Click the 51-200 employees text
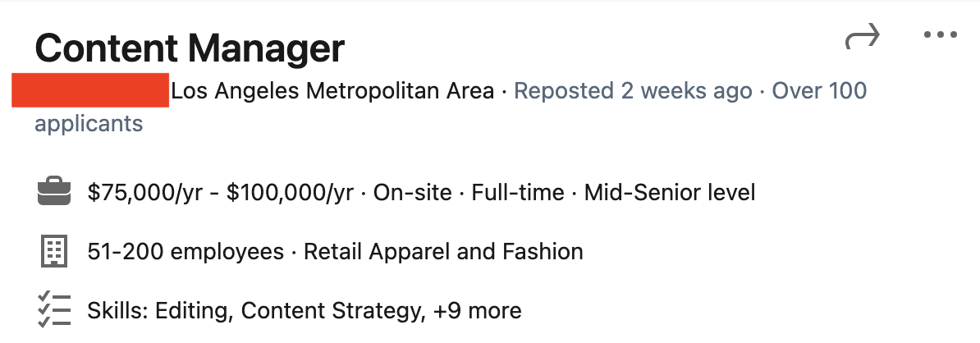This screenshot has height=343, width=980. tap(185, 251)
